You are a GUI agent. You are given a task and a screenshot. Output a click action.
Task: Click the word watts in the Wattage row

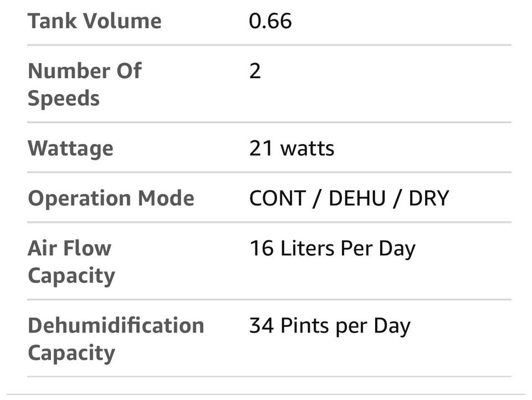(307, 148)
